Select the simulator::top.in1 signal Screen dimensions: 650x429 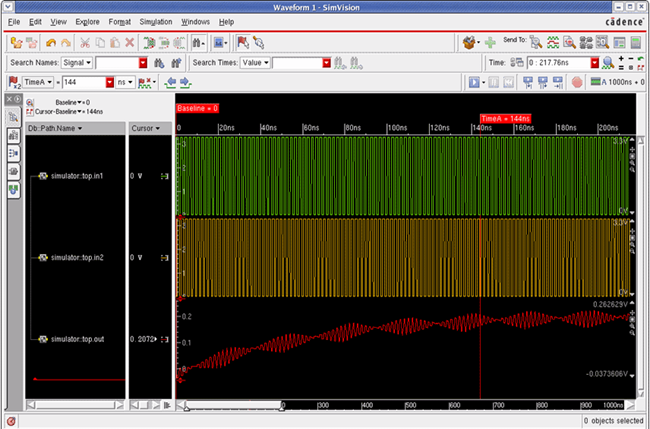coord(78,175)
